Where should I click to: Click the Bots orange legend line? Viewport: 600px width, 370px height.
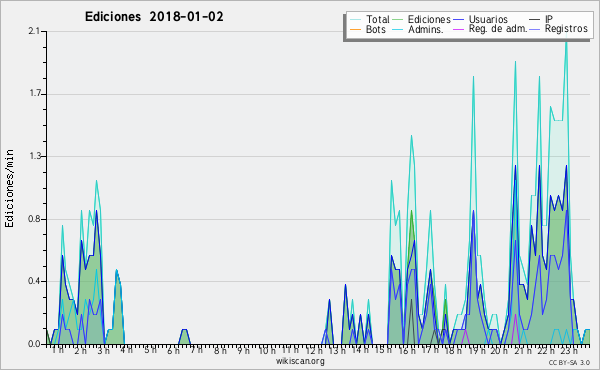point(355,29)
